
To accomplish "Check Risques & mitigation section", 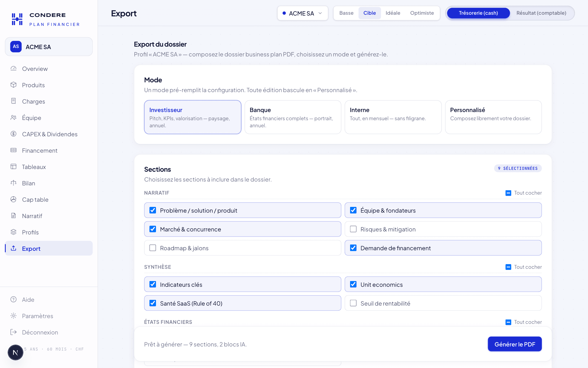I will [353, 229].
